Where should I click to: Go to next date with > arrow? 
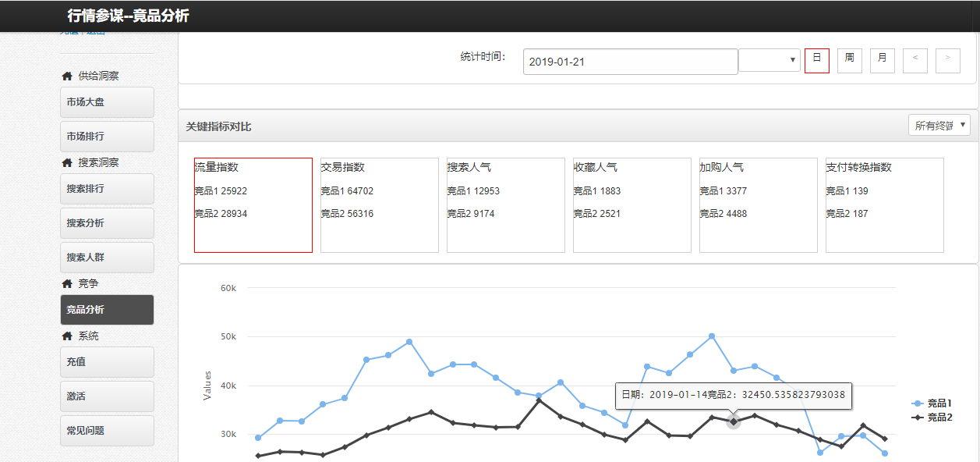click(x=947, y=61)
